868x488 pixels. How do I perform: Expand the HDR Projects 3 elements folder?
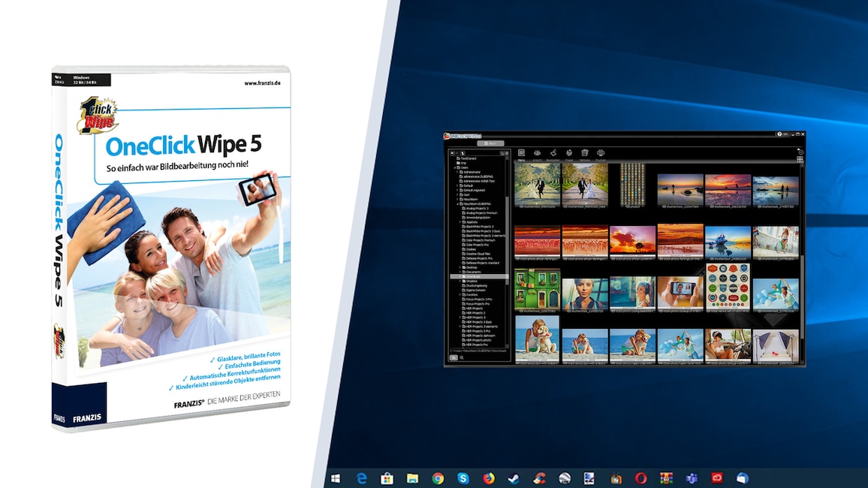[460, 327]
